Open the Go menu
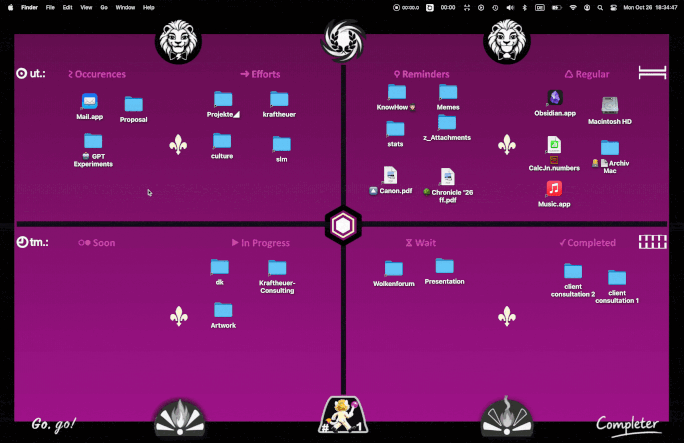Image resolution: width=684 pixels, height=443 pixels. pyautogui.click(x=104, y=7)
